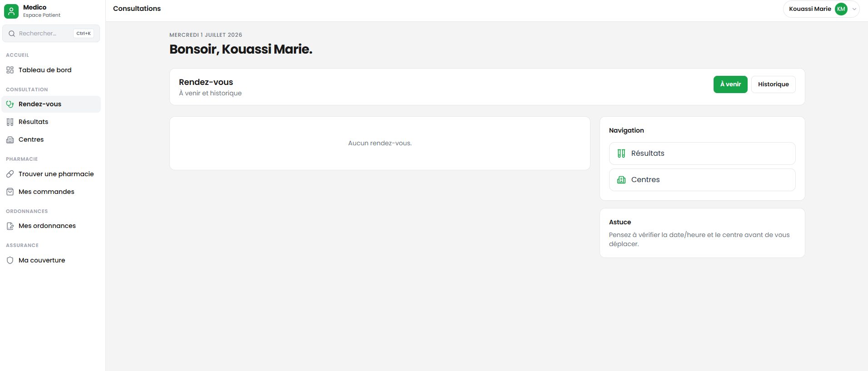Click the Centres navigation card button
This screenshot has height=371, width=868.
(702, 180)
